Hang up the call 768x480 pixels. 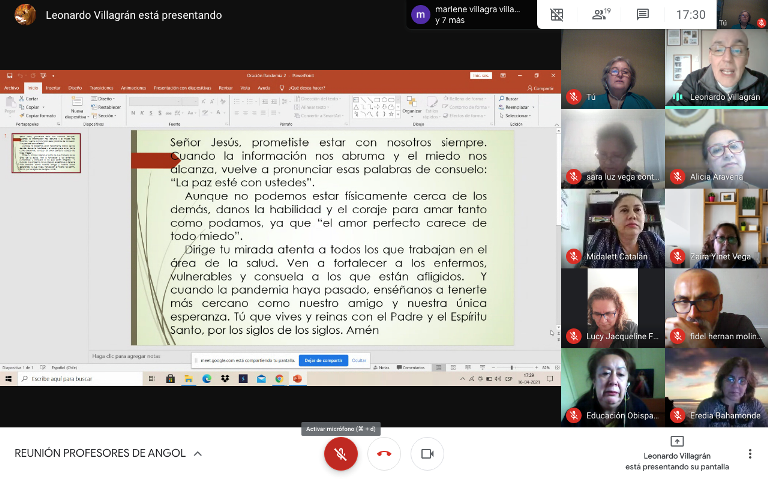384,454
